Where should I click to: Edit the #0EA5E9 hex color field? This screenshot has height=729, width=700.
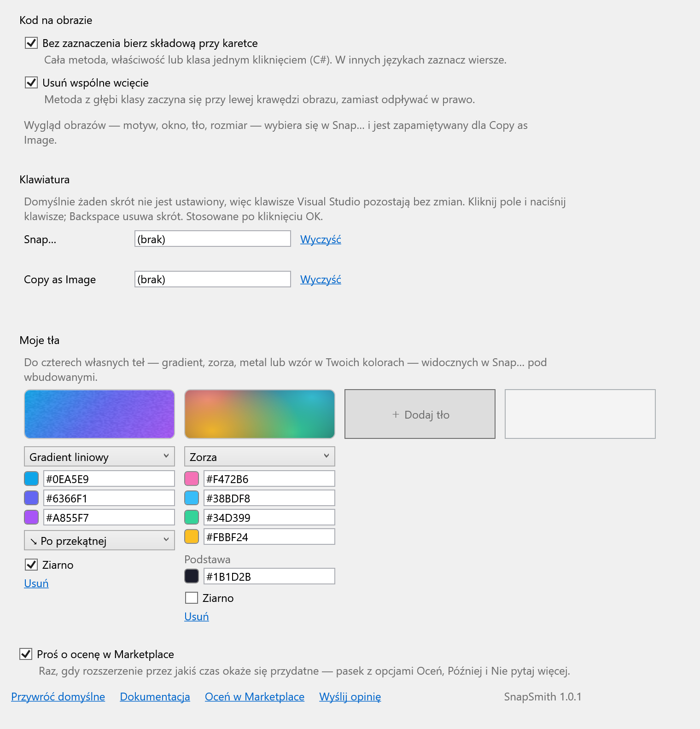(x=109, y=478)
